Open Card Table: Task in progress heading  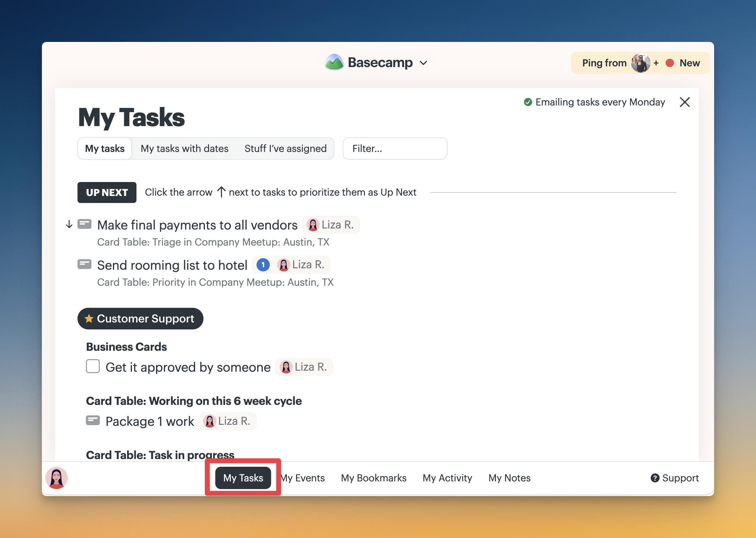coord(160,455)
